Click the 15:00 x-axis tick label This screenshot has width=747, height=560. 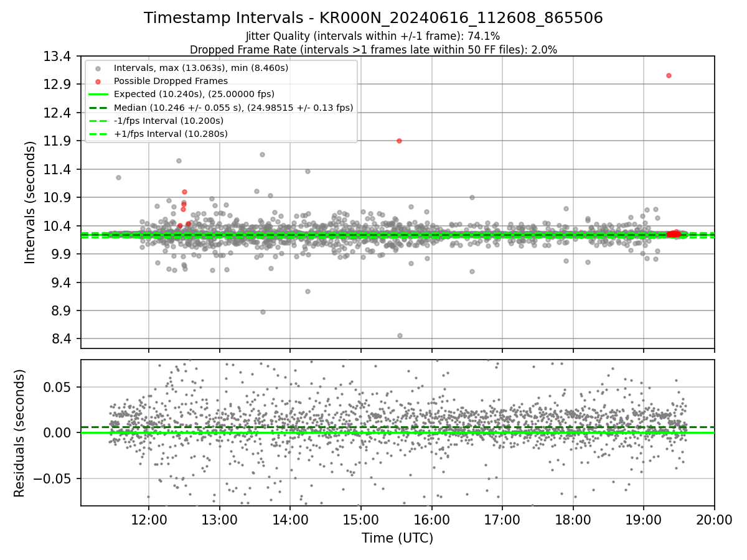tap(360, 520)
